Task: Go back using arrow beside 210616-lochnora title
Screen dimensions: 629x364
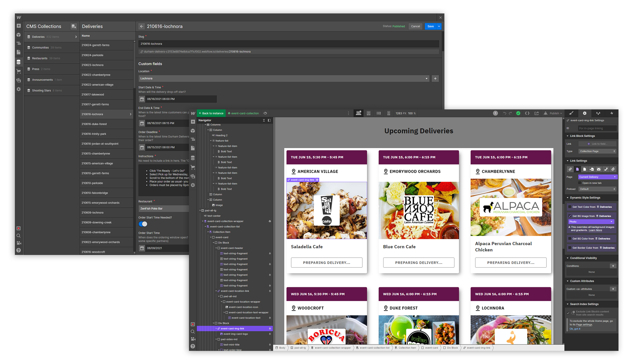Action: click(x=142, y=26)
